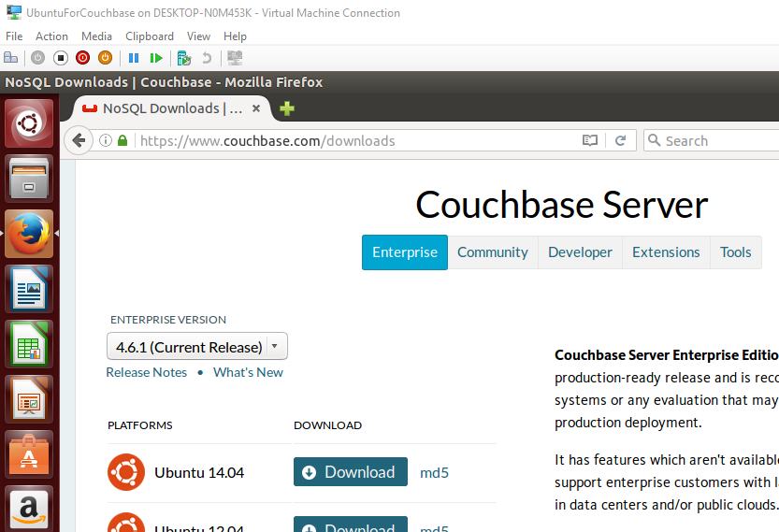
Task: Select the Enterprise tab
Action: [405, 252]
